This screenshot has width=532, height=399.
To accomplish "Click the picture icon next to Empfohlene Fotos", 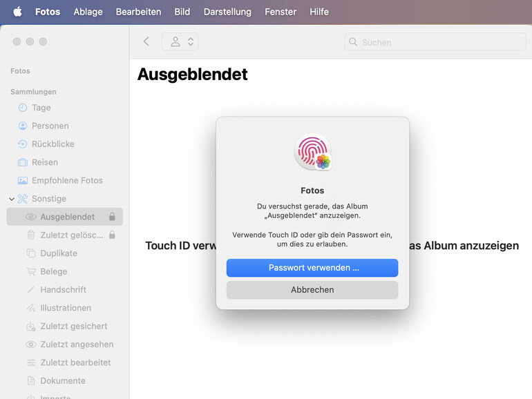I will 23,181.
